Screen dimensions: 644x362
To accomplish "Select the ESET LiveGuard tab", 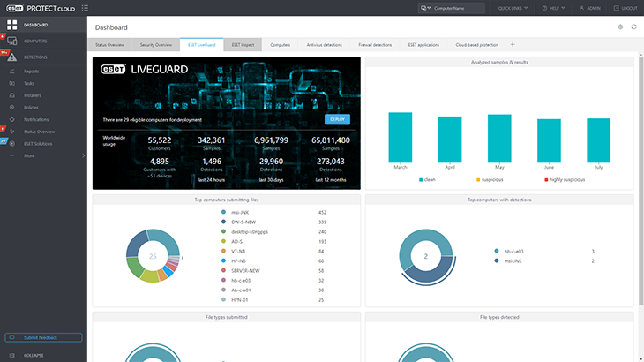I will pos(202,45).
